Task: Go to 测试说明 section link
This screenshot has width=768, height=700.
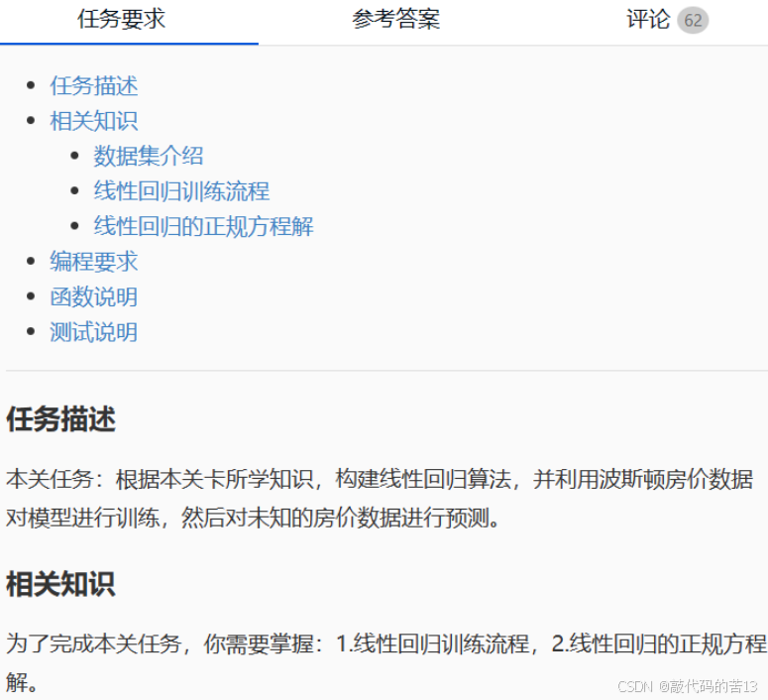Action: [x=93, y=332]
